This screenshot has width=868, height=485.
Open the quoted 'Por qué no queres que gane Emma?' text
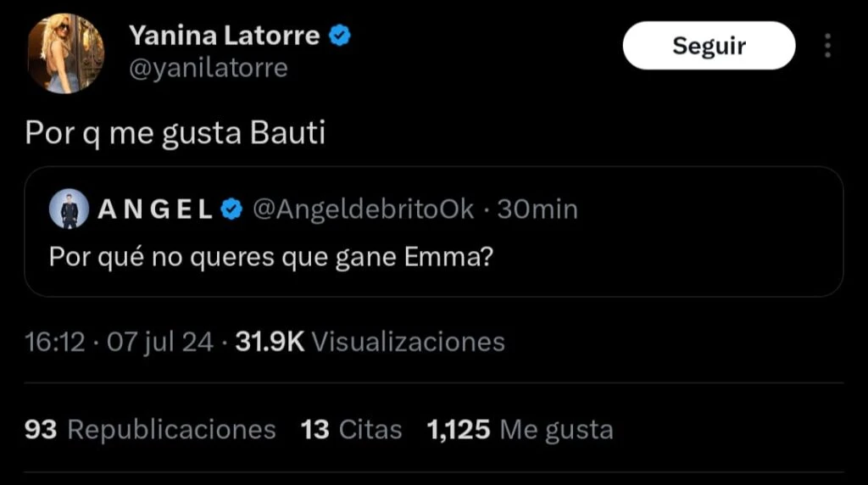(272, 256)
